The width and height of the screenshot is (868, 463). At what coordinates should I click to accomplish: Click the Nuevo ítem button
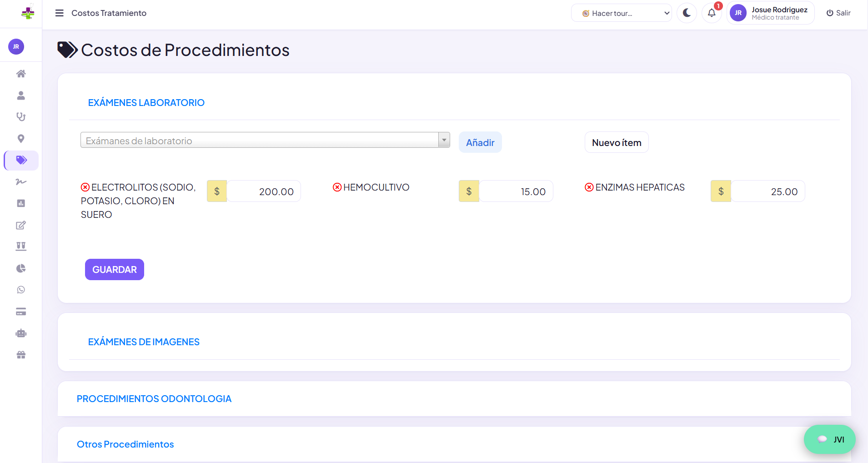617,142
